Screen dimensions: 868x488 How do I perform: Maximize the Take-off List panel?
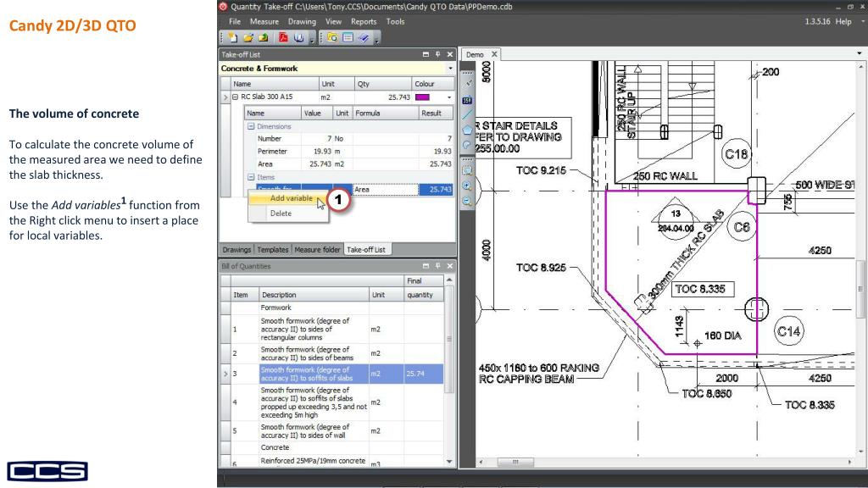click(426, 54)
